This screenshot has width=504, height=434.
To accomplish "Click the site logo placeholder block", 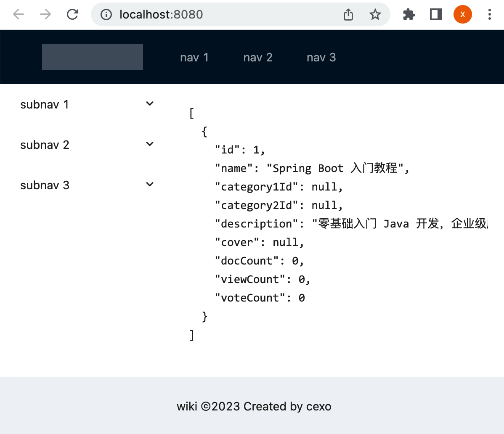I will coord(92,56).
